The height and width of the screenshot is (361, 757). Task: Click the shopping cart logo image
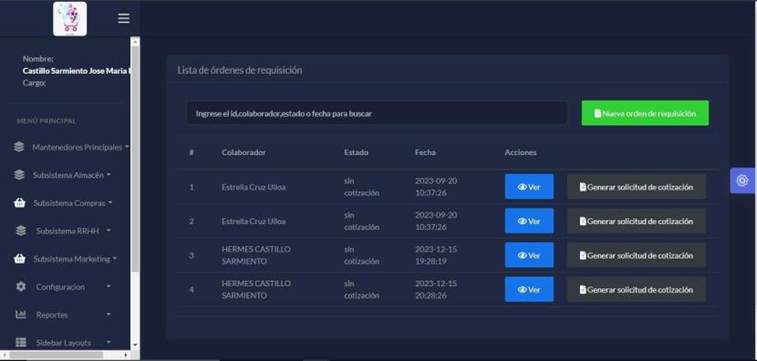(x=70, y=19)
